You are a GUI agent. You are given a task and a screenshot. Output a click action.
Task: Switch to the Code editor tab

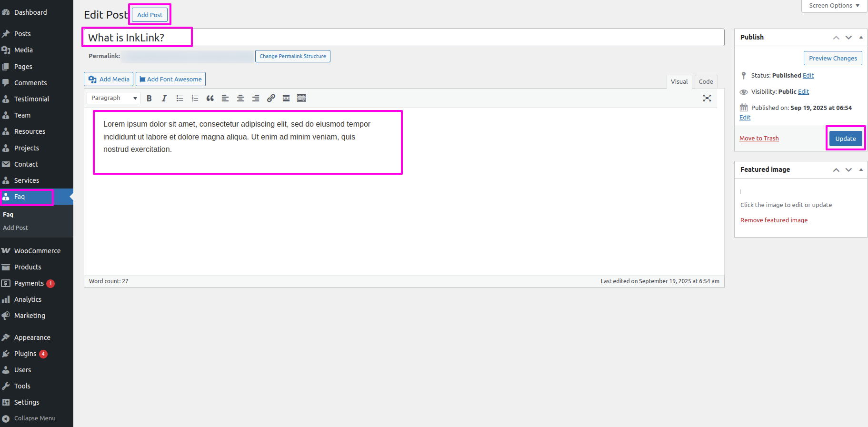point(706,81)
